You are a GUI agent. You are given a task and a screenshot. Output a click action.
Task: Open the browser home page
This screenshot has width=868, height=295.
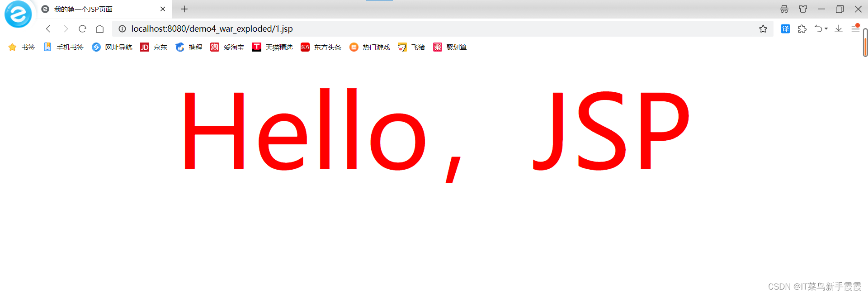[100, 29]
